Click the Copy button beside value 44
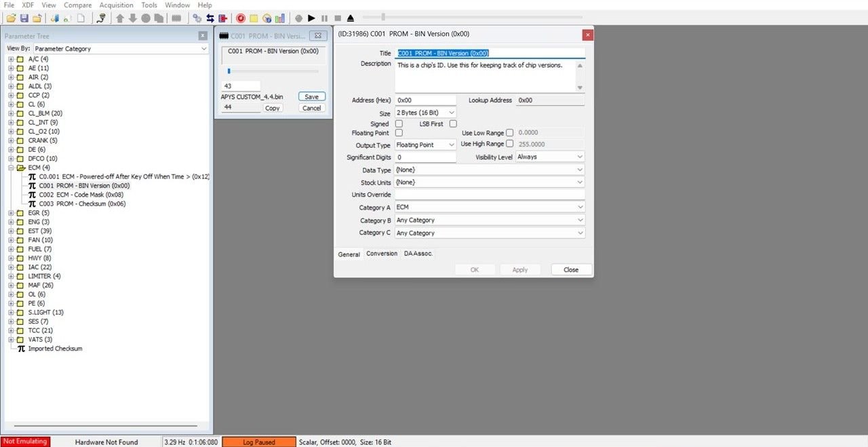 273,109
